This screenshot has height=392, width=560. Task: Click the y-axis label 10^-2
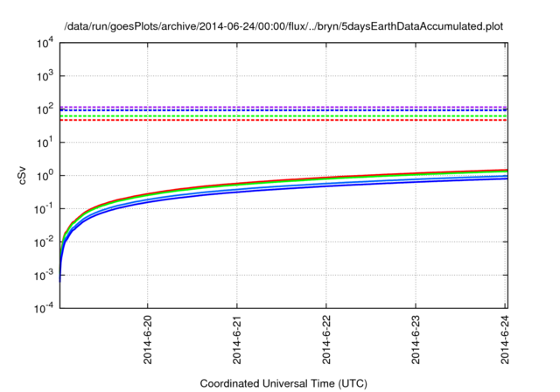point(44,242)
